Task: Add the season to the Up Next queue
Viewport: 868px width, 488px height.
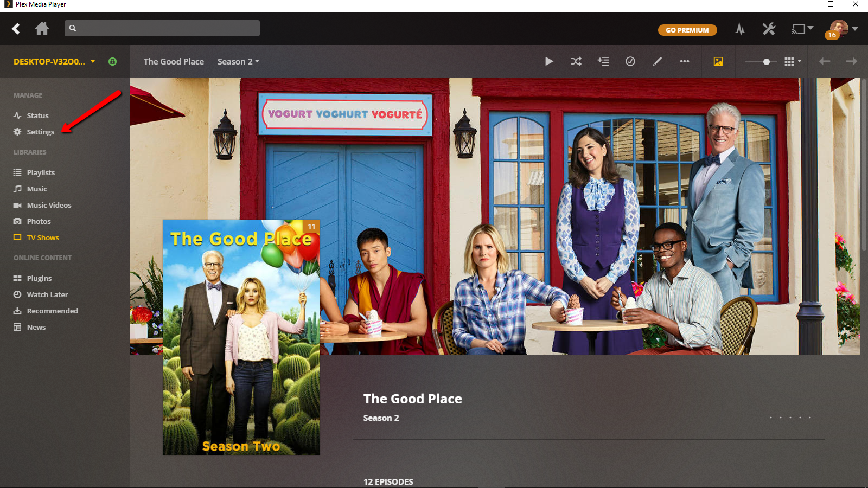Action: tap(603, 61)
